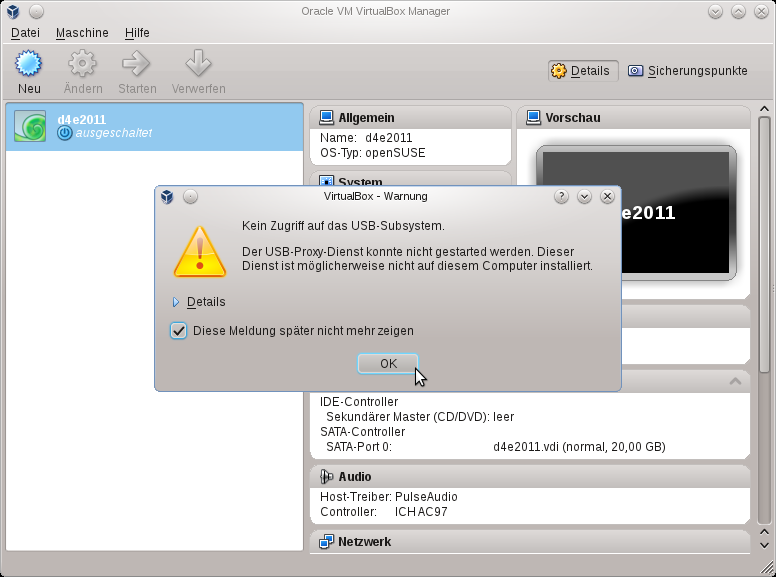Click the text 'OS-Typ: openSUSE'

tap(373, 152)
